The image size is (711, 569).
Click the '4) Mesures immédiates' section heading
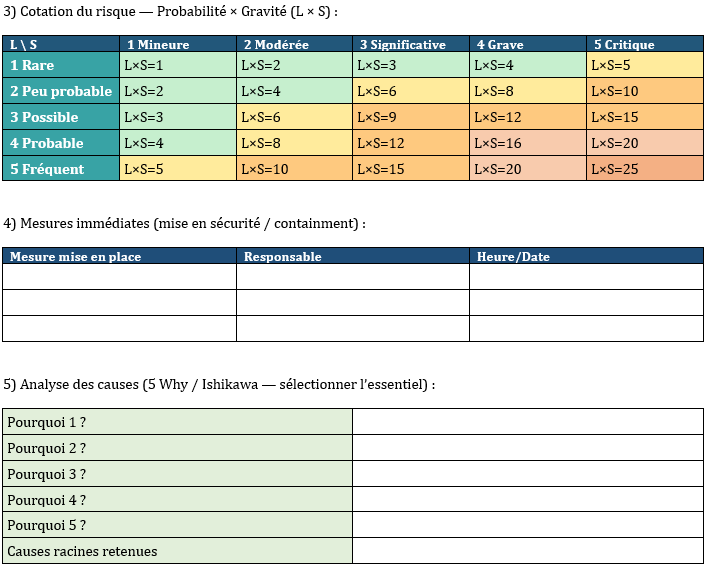185,223
